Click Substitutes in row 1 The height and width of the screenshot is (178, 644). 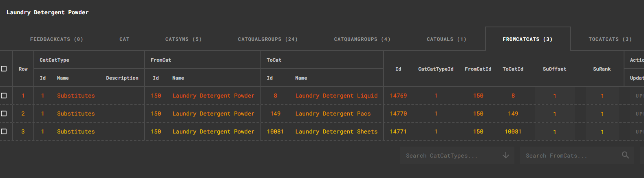pyautogui.click(x=76, y=96)
